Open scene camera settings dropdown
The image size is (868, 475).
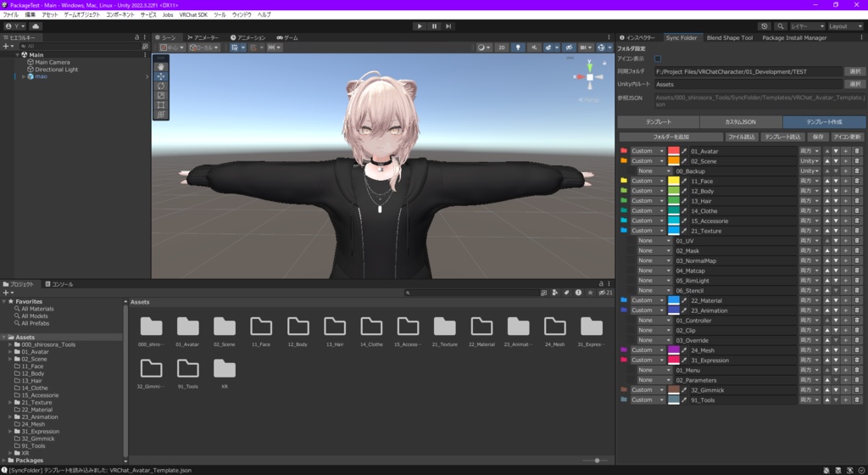pos(585,47)
